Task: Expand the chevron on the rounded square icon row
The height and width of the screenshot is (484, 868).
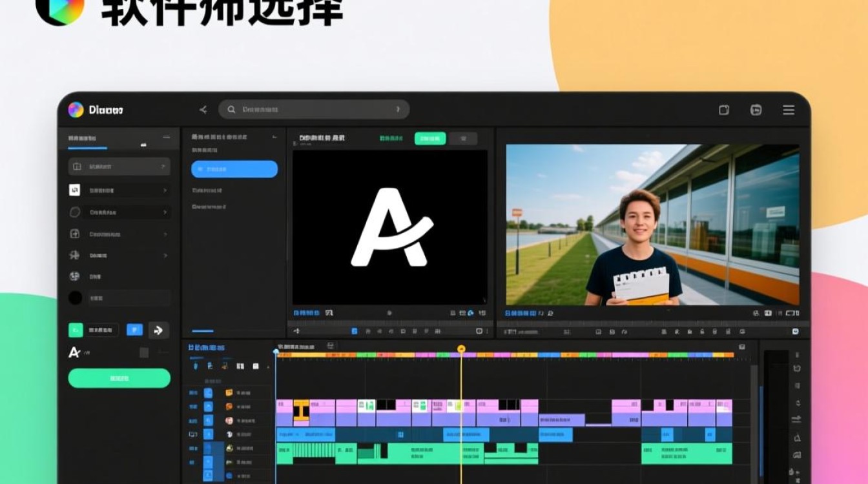Action: point(165,234)
